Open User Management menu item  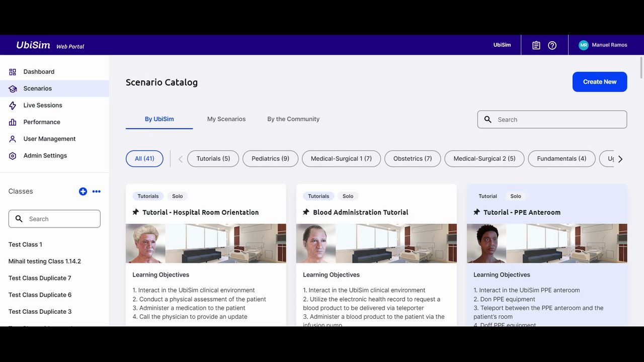click(x=54, y=139)
